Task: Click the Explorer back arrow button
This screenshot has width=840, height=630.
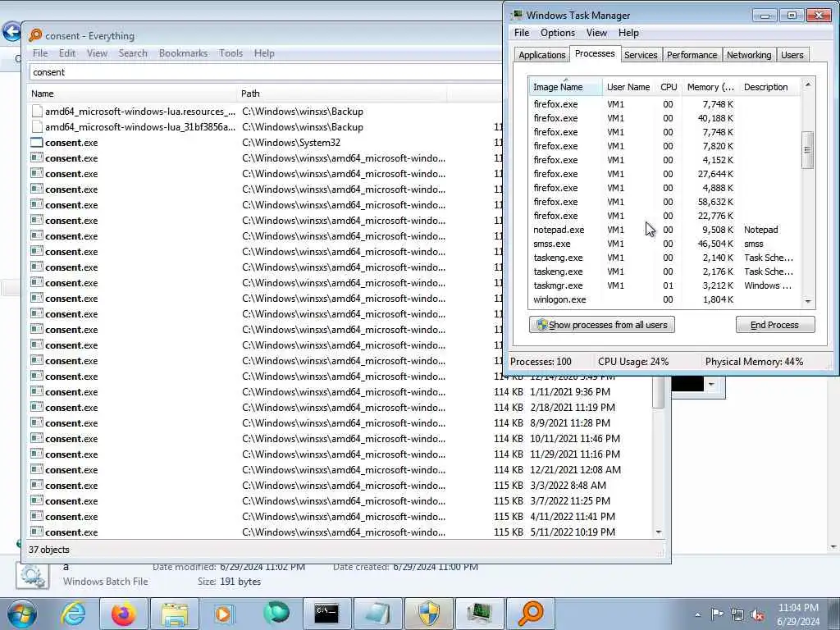Action: pos(11,32)
